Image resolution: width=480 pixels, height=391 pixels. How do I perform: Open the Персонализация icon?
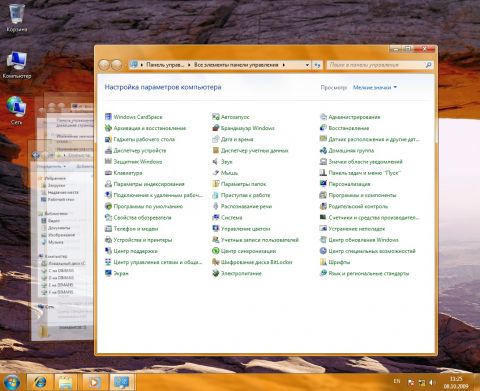pos(323,184)
